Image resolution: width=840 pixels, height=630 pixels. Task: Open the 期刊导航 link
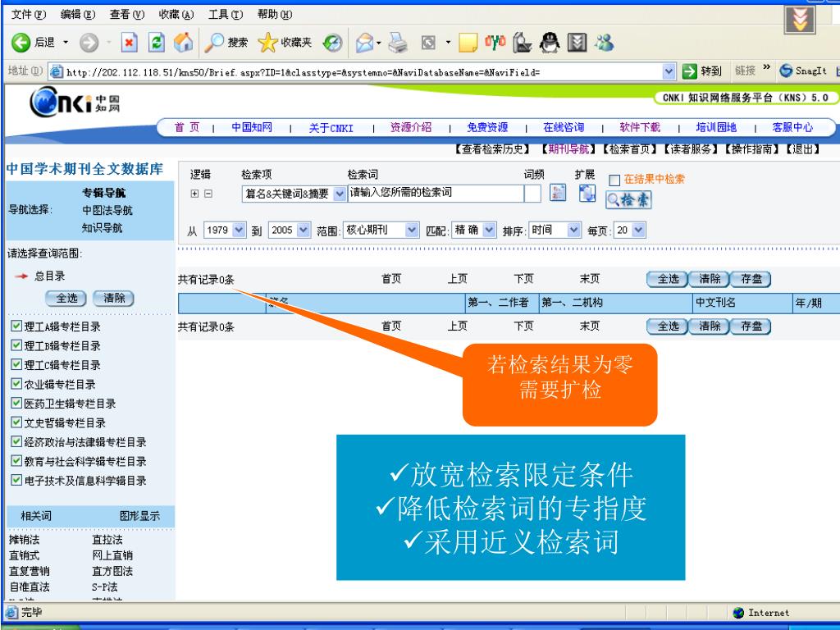pyautogui.click(x=568, y=149)
